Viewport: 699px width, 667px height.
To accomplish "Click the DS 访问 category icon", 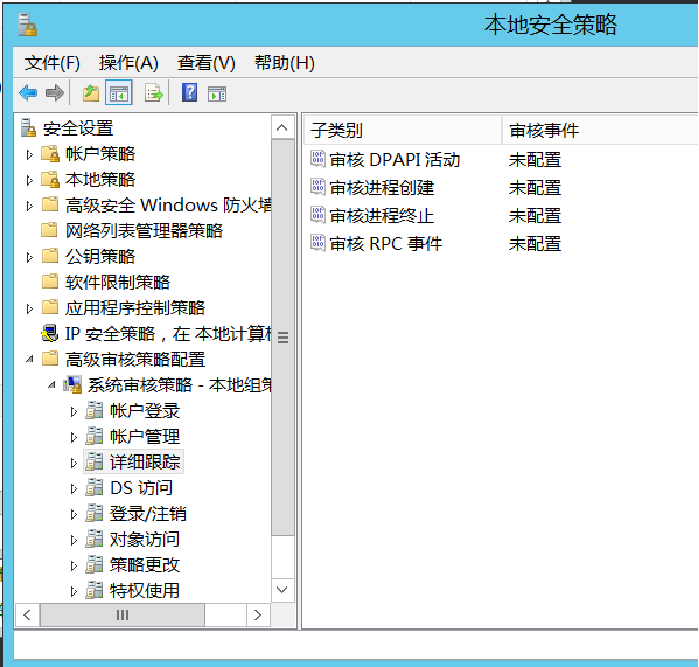I will [95, 488].
